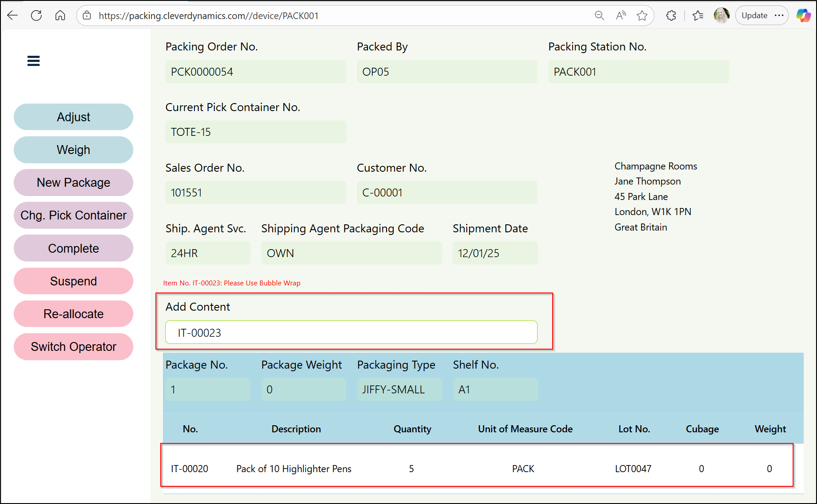This screenshot has height=504, width=817.
Task: Reload the page with refresh icon
Action: coord(36,15)
